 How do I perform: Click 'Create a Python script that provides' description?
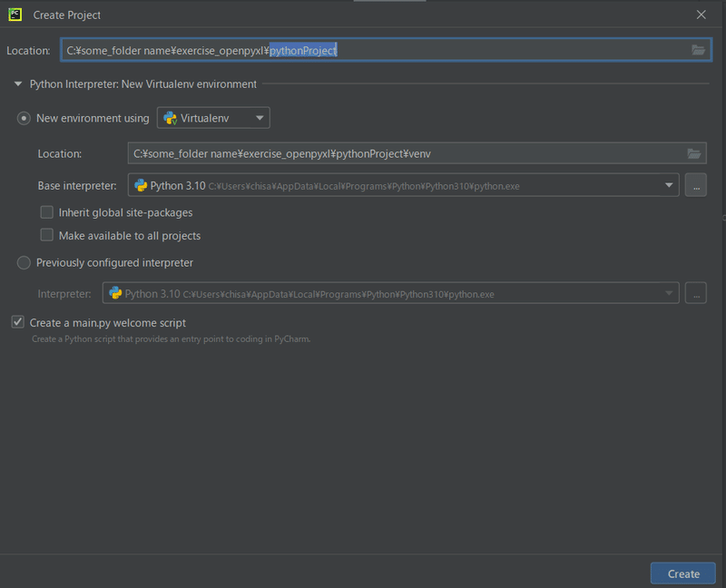coord(171,338)
